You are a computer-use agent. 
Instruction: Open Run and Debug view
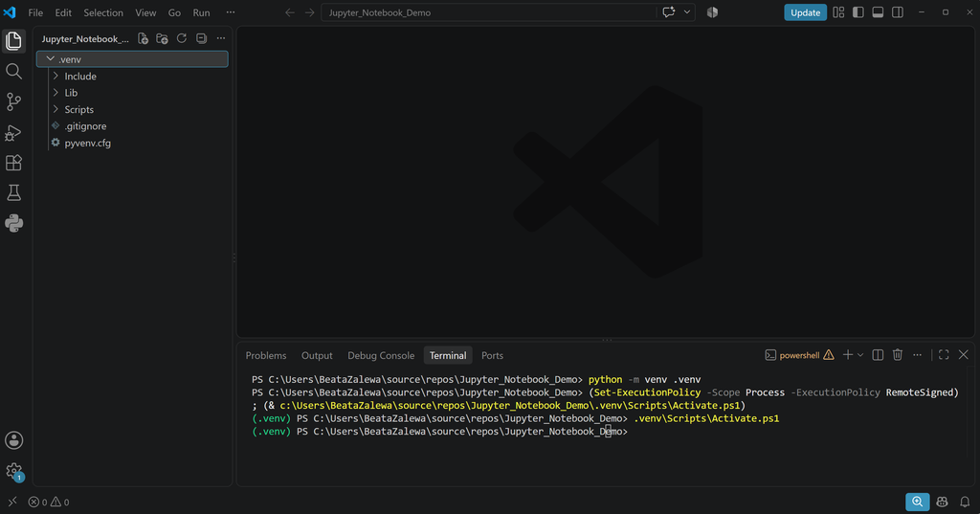tap(13, 132)
